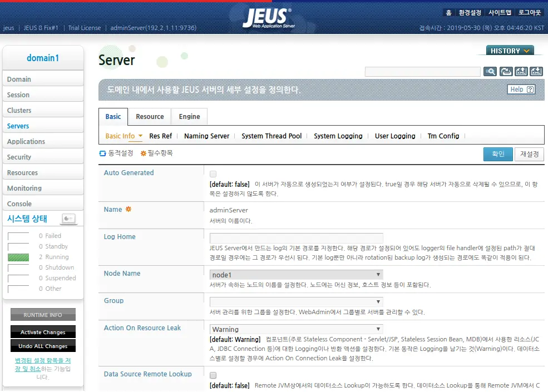The image size is (548, 392).
Task: Click Undo ALL Changes button
Action: [x=43, y=346]
